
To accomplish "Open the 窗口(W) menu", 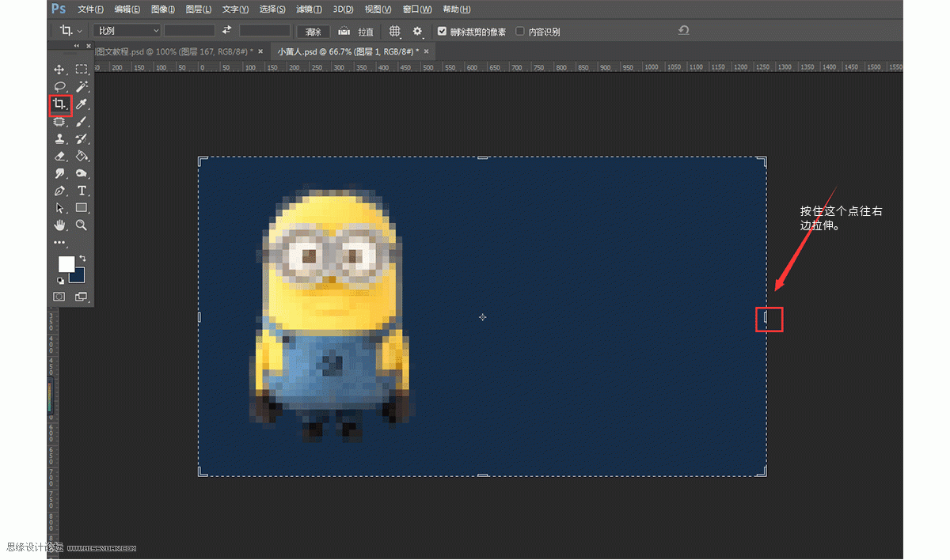I will [x=417, y=9].
